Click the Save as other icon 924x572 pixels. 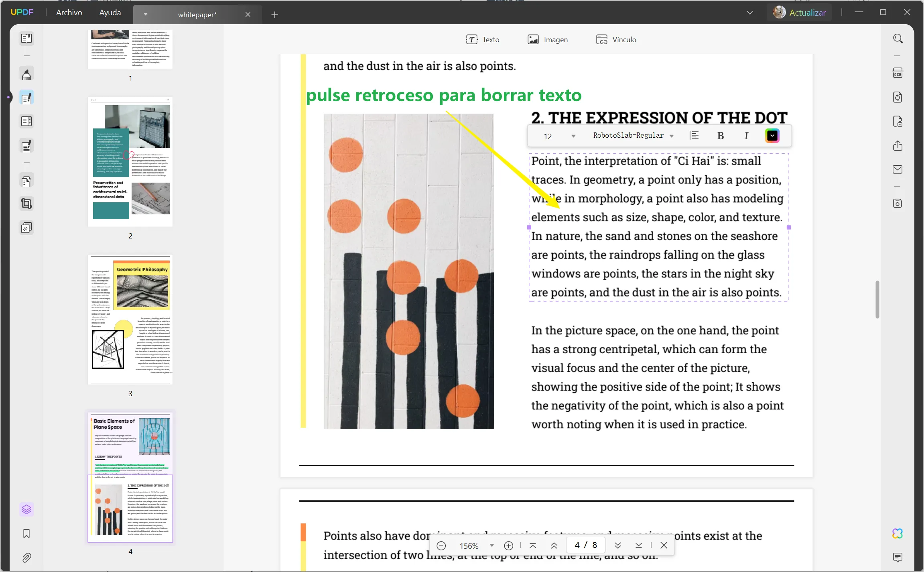point(898,203)
